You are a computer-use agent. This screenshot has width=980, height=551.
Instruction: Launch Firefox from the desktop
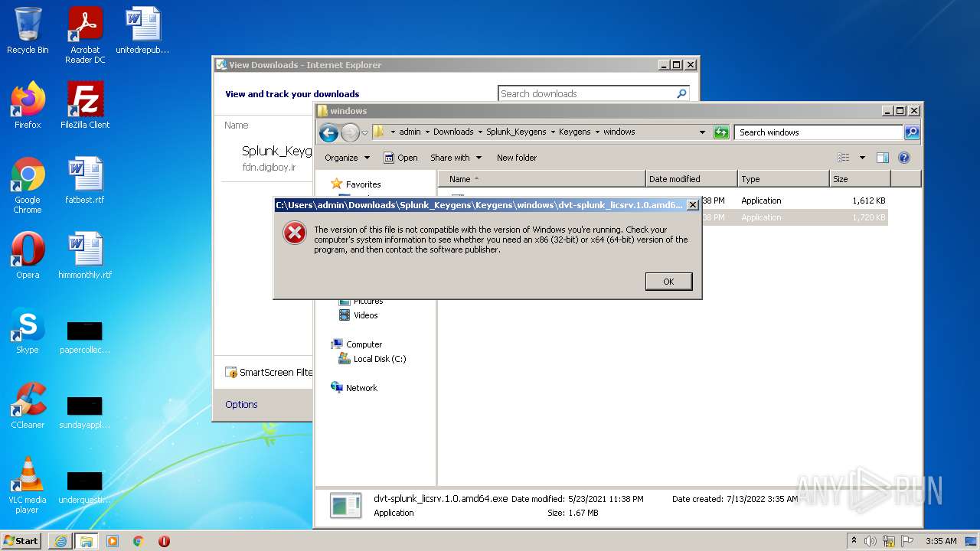28,106
